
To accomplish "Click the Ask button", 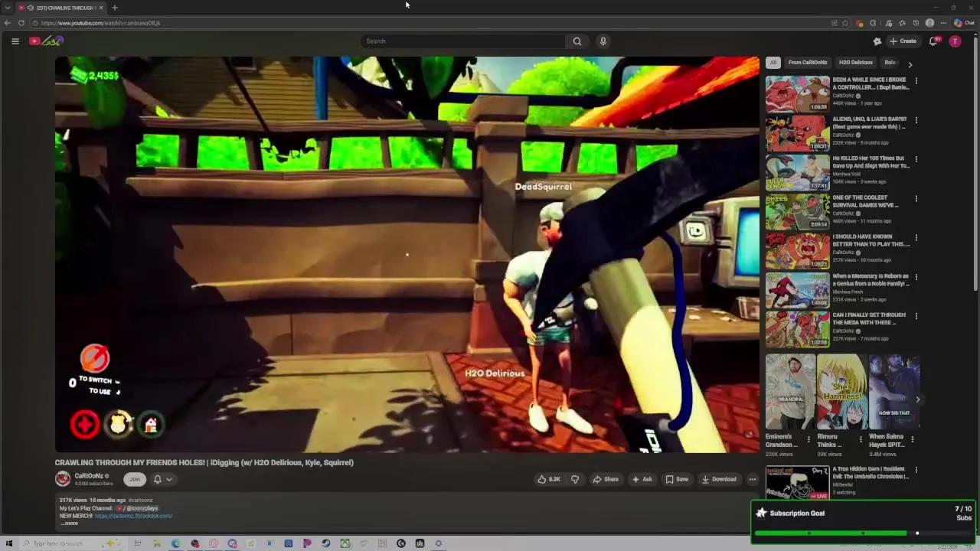I will coord(642,479).
